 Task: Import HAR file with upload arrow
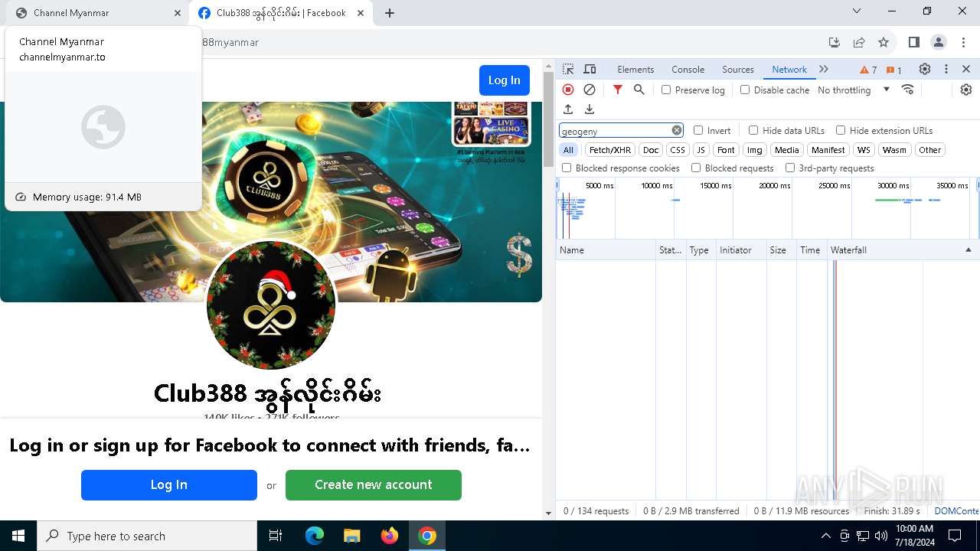[x=568, y=109]
